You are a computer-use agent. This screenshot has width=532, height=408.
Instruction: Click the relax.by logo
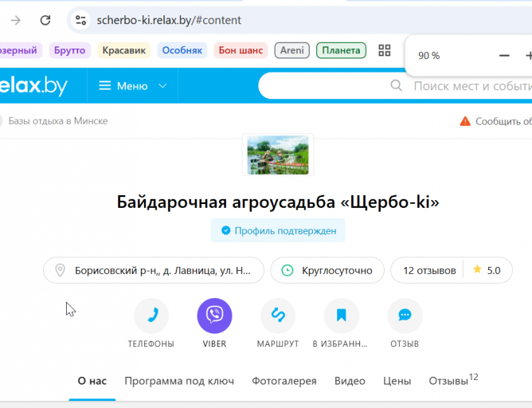point(33,85)
